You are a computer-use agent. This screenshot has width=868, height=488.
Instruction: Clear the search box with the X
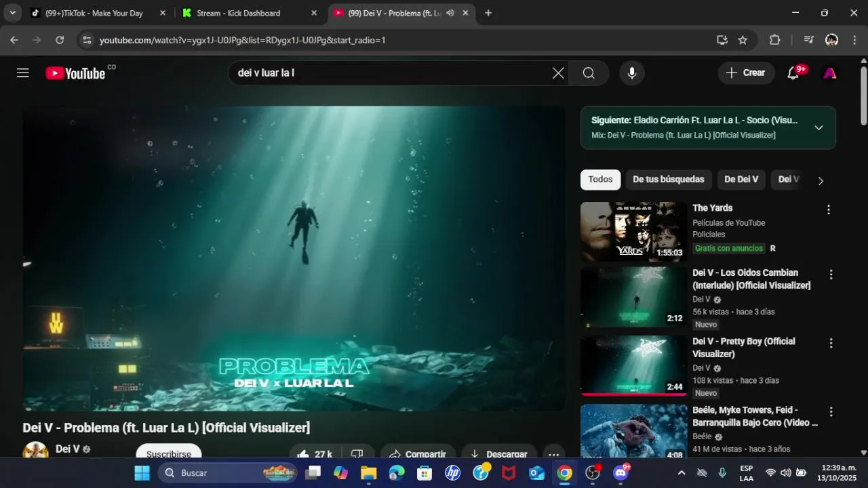pyautogui.click(x=558, y=73)
